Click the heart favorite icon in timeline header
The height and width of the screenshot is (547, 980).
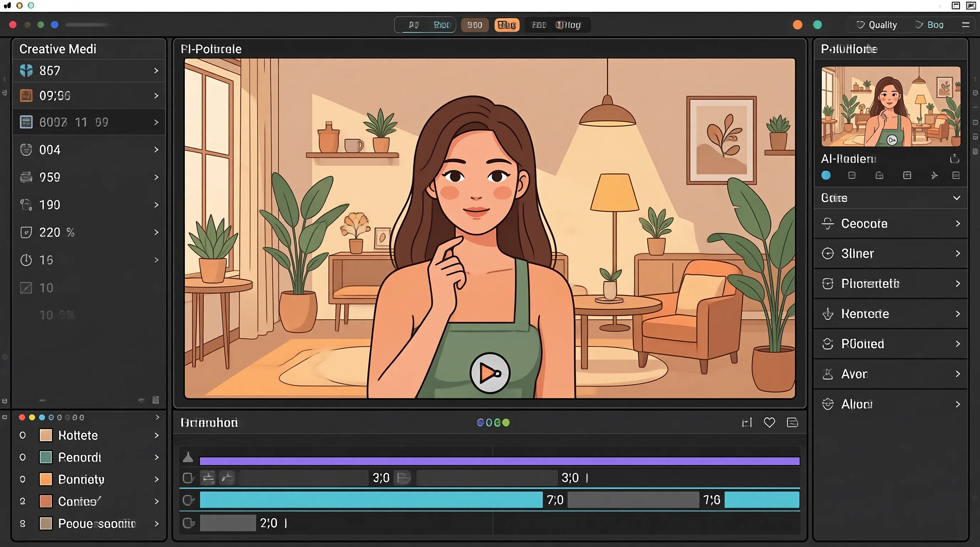[769, 423]
